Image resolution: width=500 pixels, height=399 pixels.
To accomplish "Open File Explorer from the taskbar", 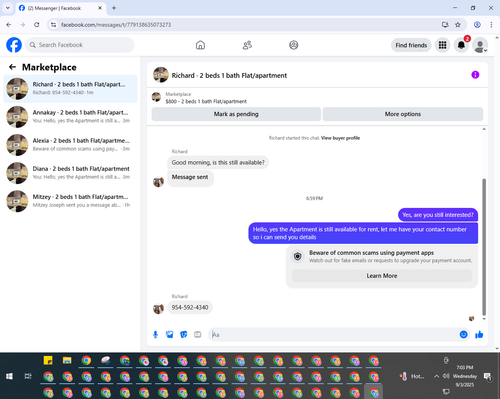I will (67, 360).
